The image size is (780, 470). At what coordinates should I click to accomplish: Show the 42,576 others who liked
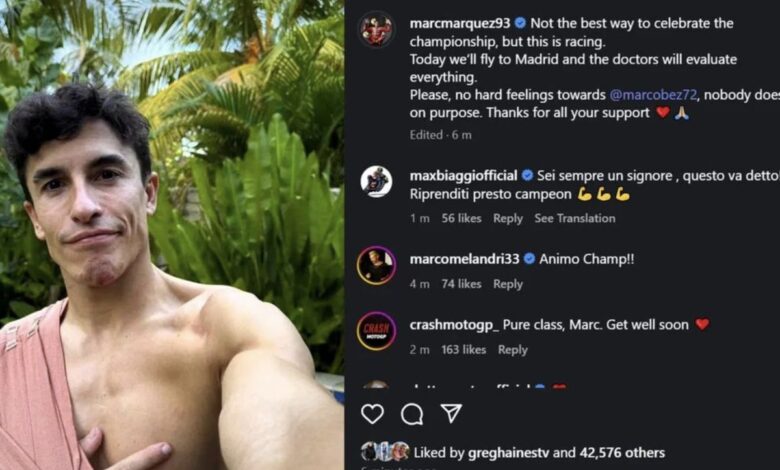click(614, 452)
